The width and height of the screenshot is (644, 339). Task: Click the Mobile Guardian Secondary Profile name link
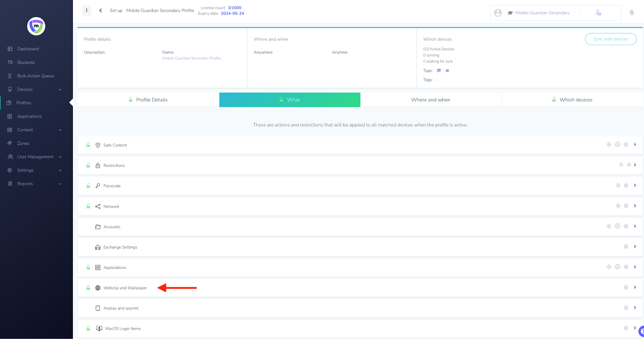pyautogui.click(x=192, y=58)
